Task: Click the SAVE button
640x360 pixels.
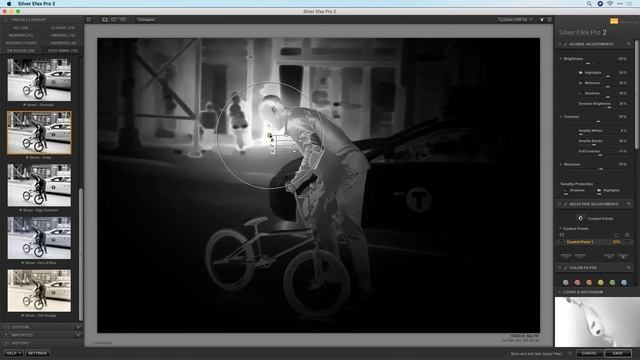Action: tap(618, 353)
